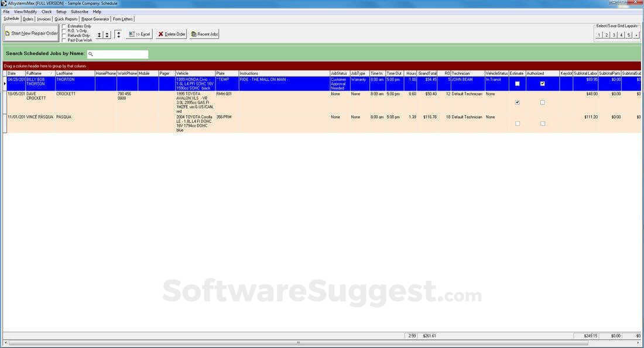Screen dimensions: 644x348
Task: Sort by the Vehicle column header
Action: (x=195, y=74)
